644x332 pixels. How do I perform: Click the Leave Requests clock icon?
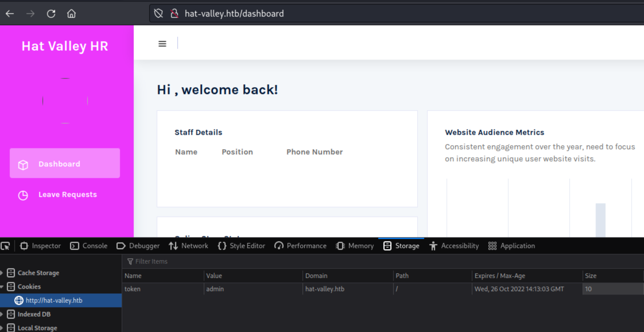(23, 195)
